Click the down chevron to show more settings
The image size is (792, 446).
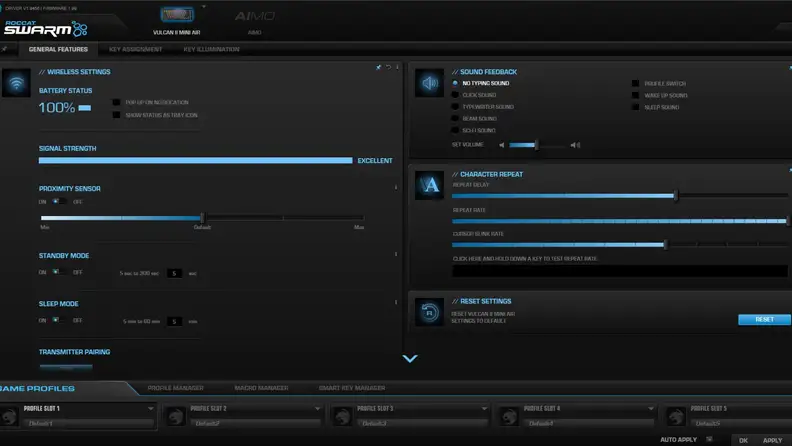click(410, 359)
